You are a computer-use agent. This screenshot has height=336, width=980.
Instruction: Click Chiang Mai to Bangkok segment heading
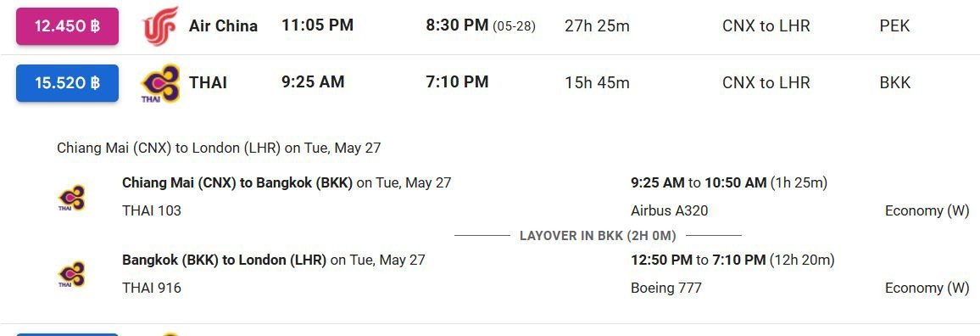(x=237, y=182)
